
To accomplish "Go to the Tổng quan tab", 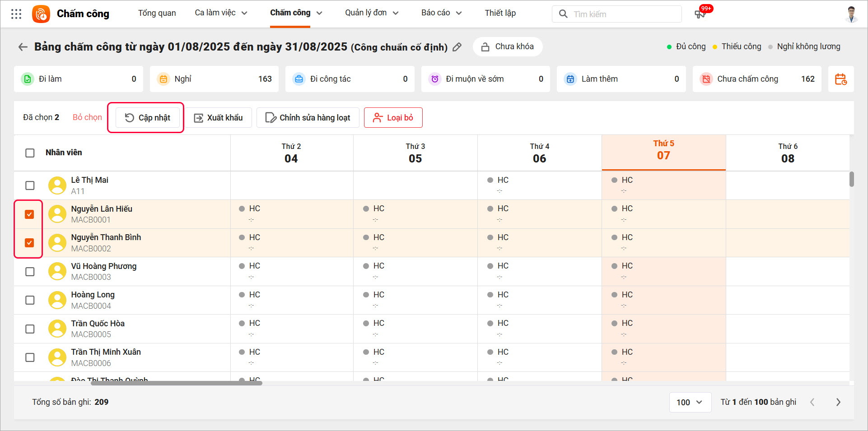I will (157, 13).
